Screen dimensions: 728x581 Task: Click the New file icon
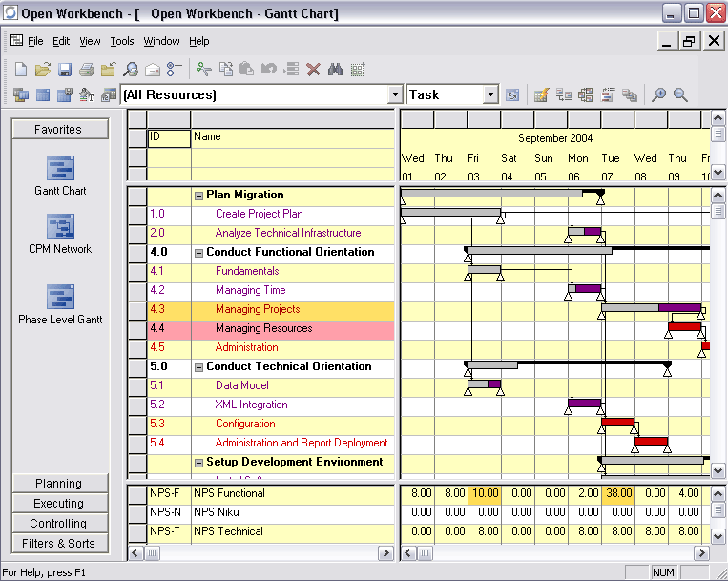click(20, 70)
